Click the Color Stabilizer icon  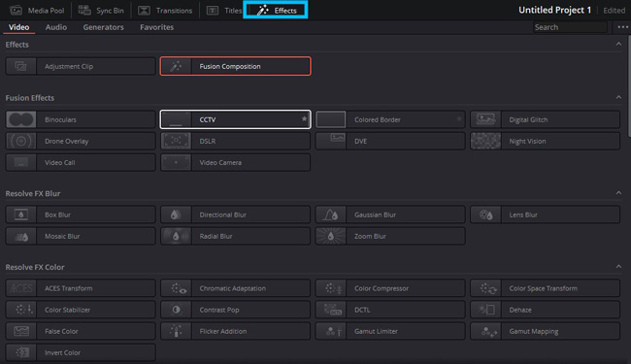coord(21,310)
